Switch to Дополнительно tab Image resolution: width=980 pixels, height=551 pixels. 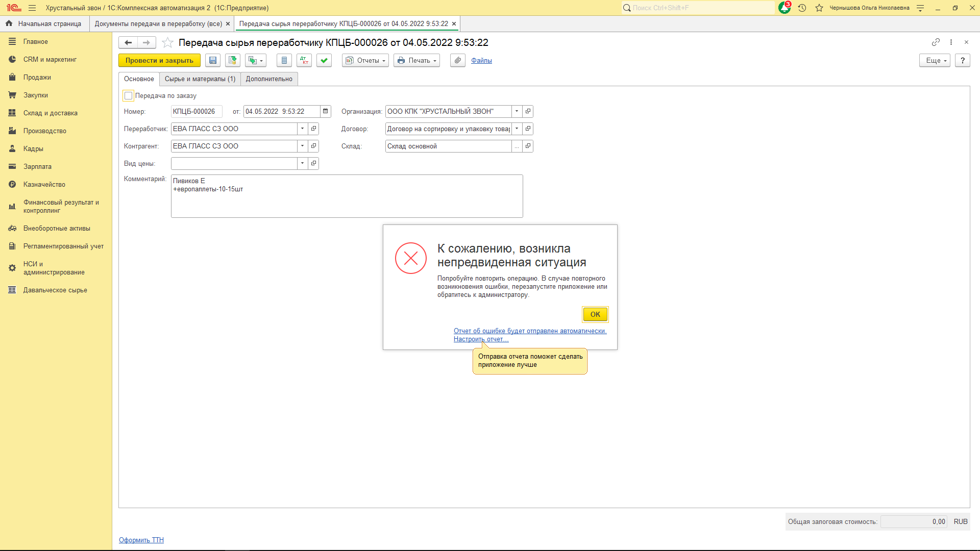(x=269, y=79)
